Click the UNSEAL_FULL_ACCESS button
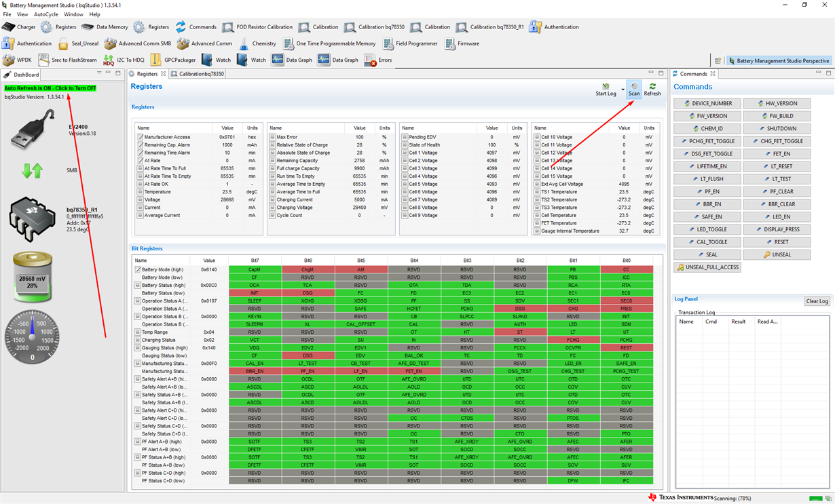 coord(708,267)
